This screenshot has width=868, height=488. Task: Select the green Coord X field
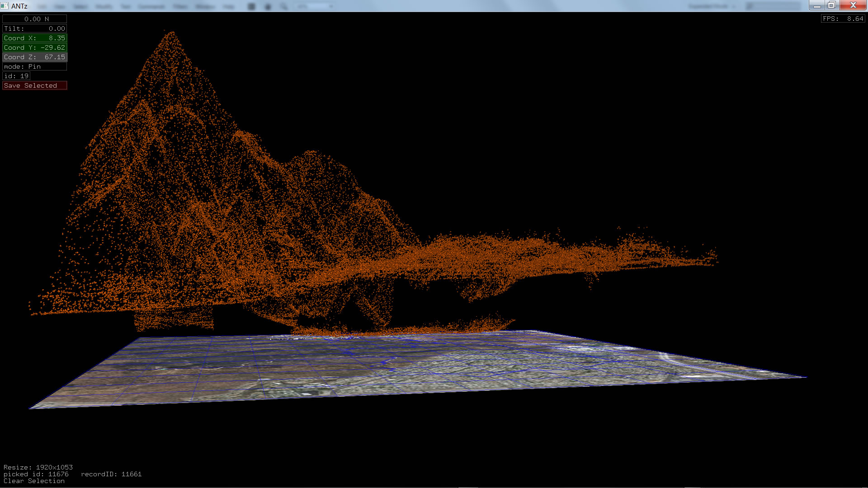coord(35,38)
